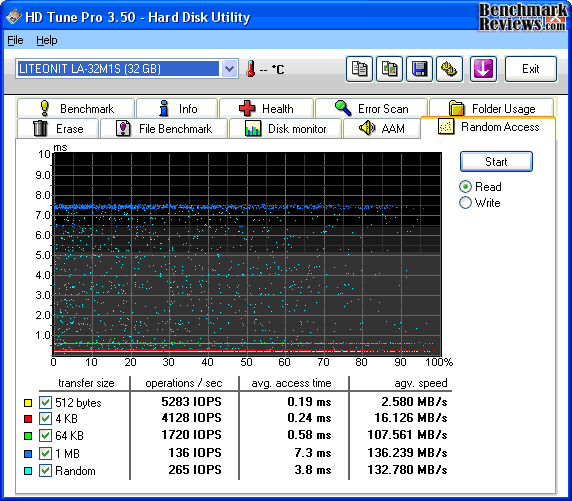Viewport: 572px width, 501px height.
Task: Open the options tools icon
Action: pos(449,69)
